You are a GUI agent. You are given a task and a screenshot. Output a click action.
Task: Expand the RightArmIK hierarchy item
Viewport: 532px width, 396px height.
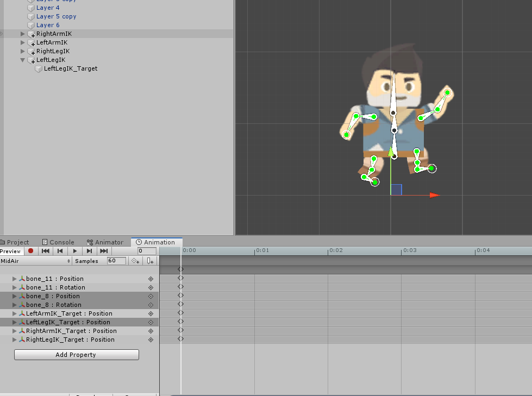pos(23,34)
